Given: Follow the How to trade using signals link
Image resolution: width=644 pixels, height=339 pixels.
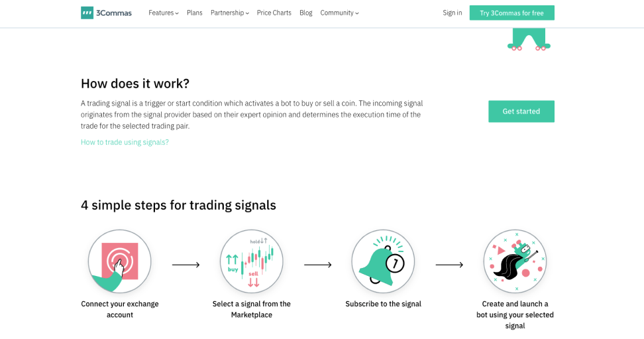Looking at the screenshot, I should coord(125,142).
